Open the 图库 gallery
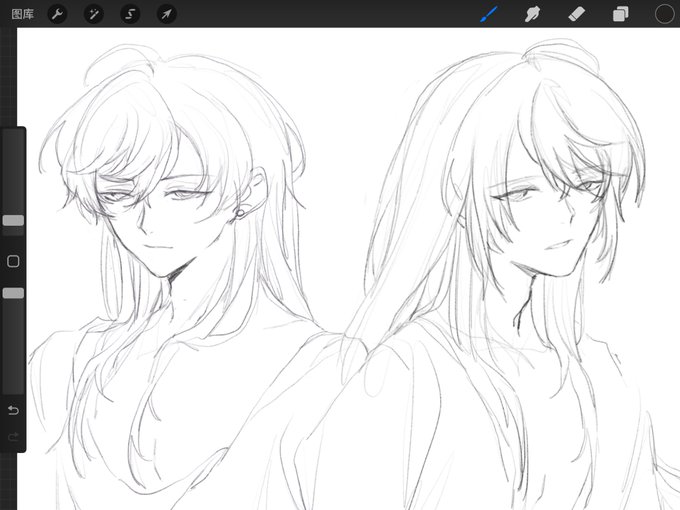680x510 pixels. 23,14
